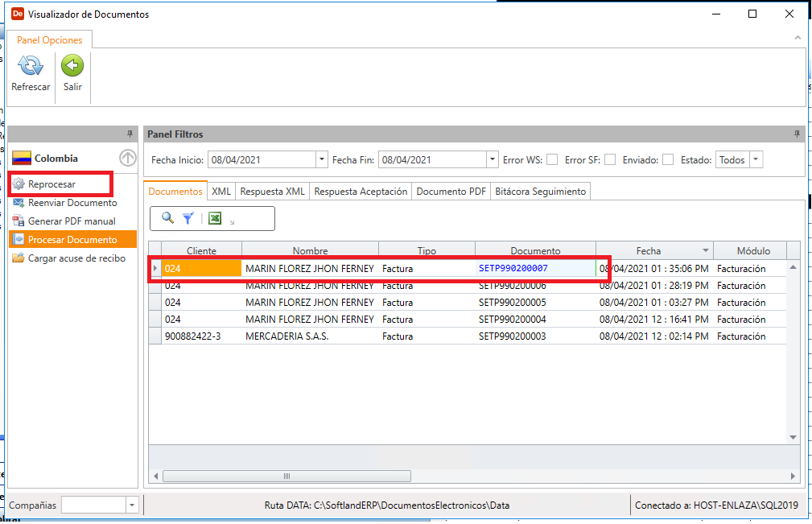This screenshot has height=524, width=812.
Task: Open the Bitácora Seguimiento tab
Action: coord(540,191)
